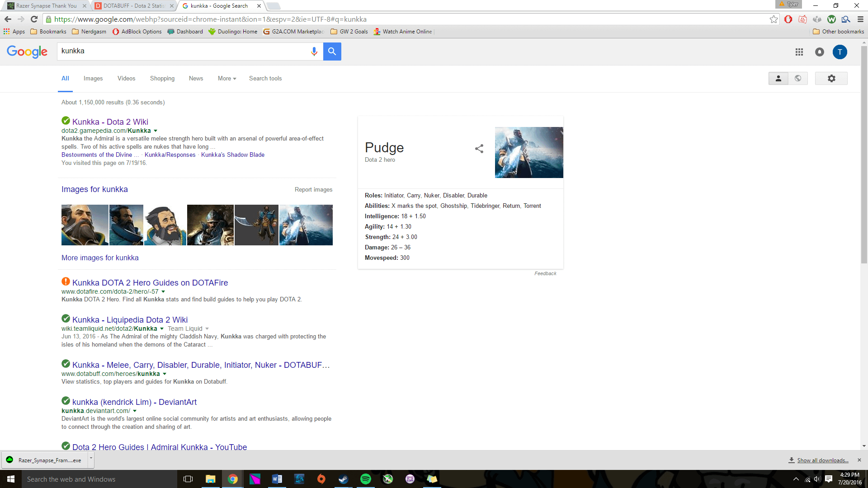
Task: Open Kunkka - Dota 2 Wiki result
Action: [110, 122]
